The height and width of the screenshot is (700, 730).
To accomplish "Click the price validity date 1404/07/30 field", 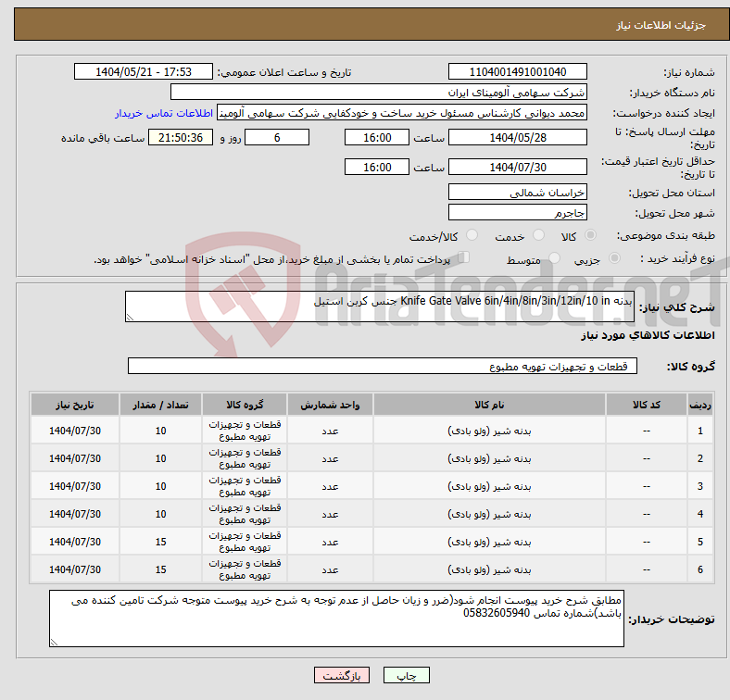I will pyautogui.click(x=517, y=168).
